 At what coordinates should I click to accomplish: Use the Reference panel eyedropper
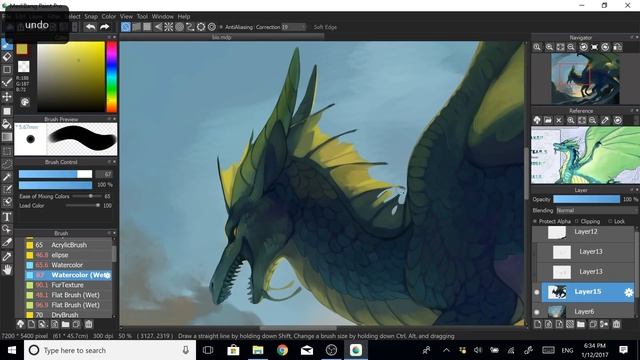click(605, 120)
